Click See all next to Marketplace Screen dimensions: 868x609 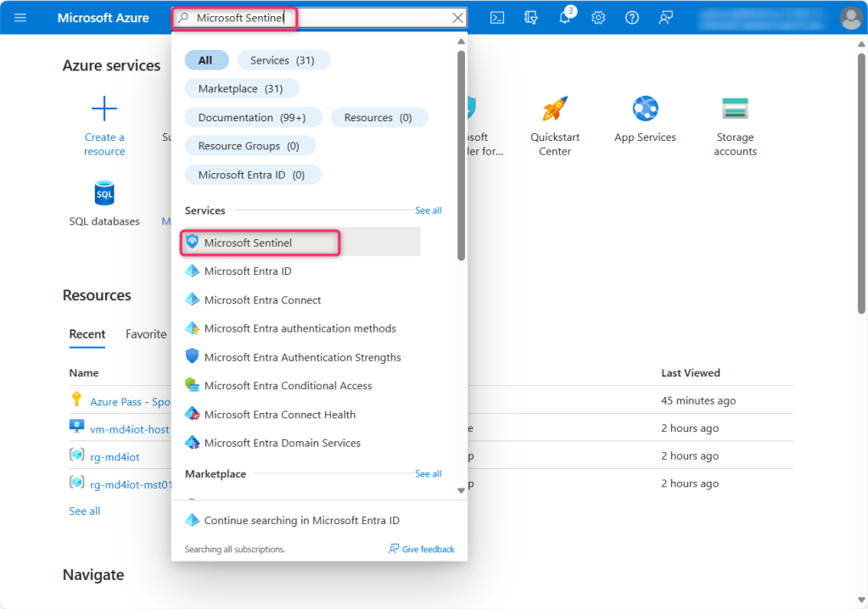point(428,474)
